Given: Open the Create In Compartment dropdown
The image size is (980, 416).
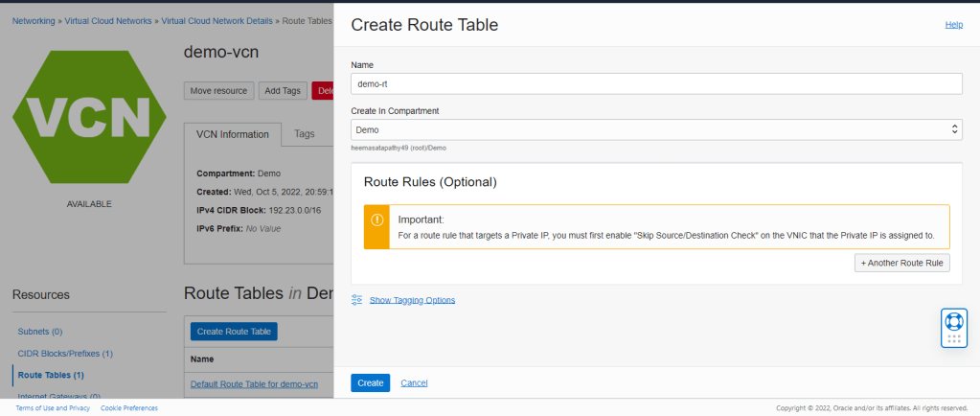Looking at the screenshot, I should [x=656, y=128].
